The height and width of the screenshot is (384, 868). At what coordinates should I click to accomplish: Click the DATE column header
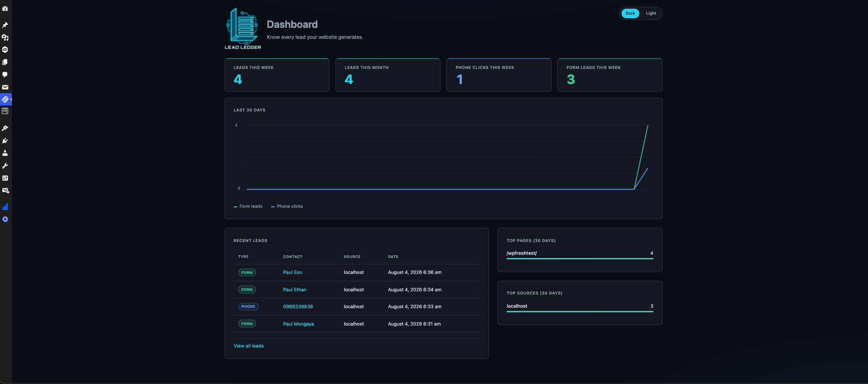pos(393,257)
